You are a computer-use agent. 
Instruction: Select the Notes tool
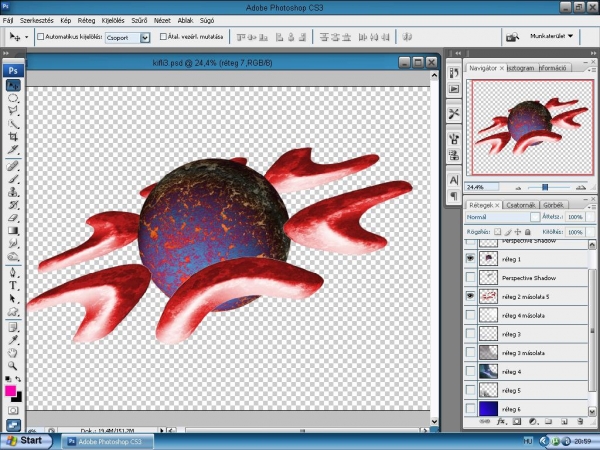coord(13,327)
